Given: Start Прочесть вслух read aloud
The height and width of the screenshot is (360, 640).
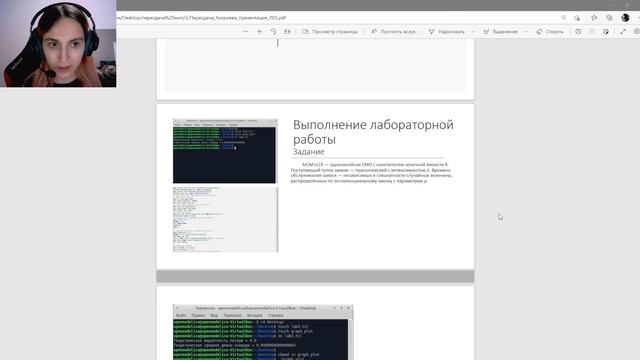Looking at the screenshot, I should tap(393, 31).
